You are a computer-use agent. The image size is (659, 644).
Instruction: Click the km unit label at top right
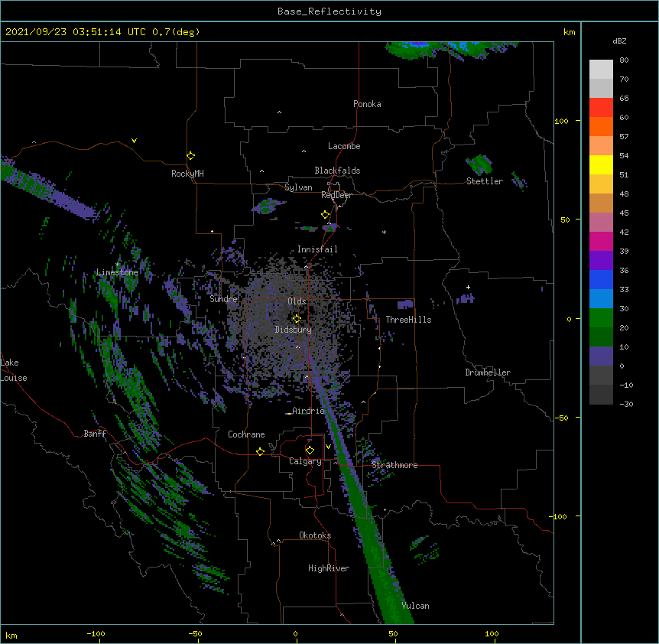tap(569, 32)
